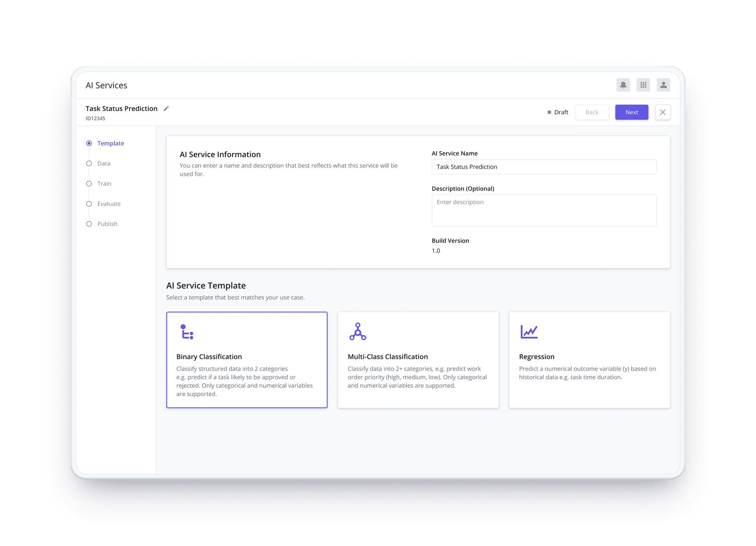Select the Template step radio
This screenshot has height=546, width=756.
click(89, 143)
